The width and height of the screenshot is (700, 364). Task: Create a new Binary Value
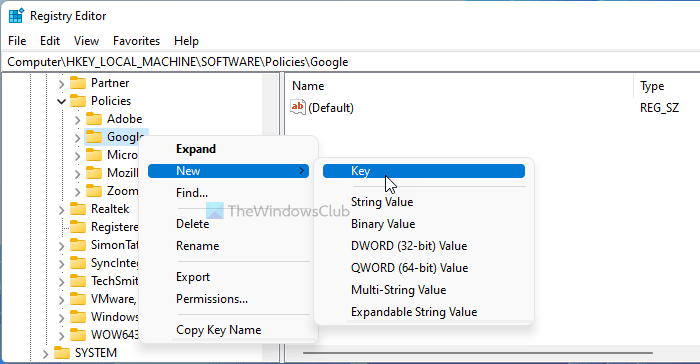tap(424, 224)
